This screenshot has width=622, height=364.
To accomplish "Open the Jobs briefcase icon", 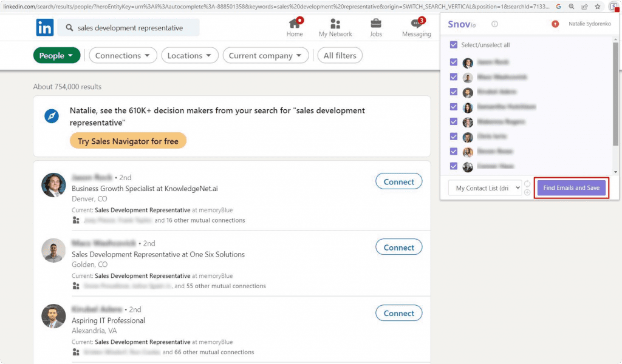I will tap(375, 24).
